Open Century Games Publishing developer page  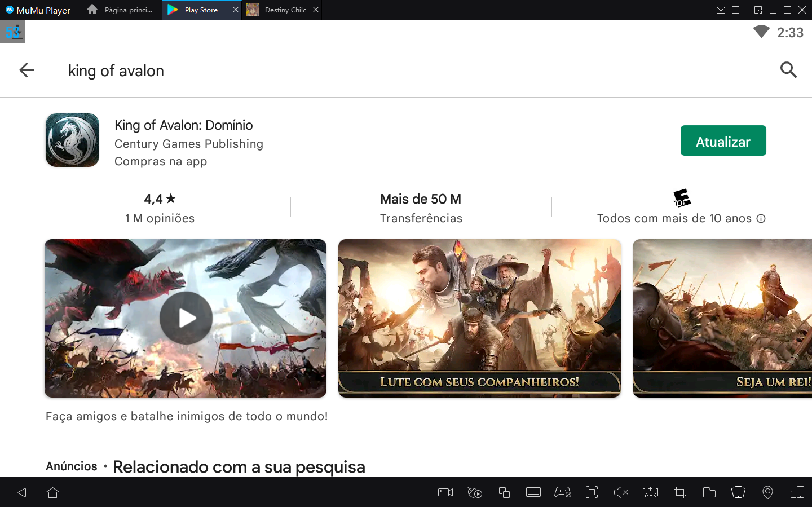[189, 144]
